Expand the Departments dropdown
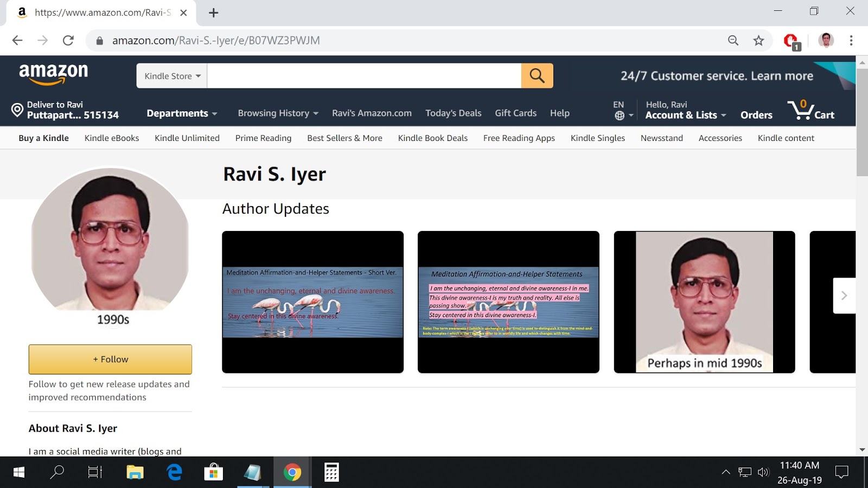 point(182,113)
